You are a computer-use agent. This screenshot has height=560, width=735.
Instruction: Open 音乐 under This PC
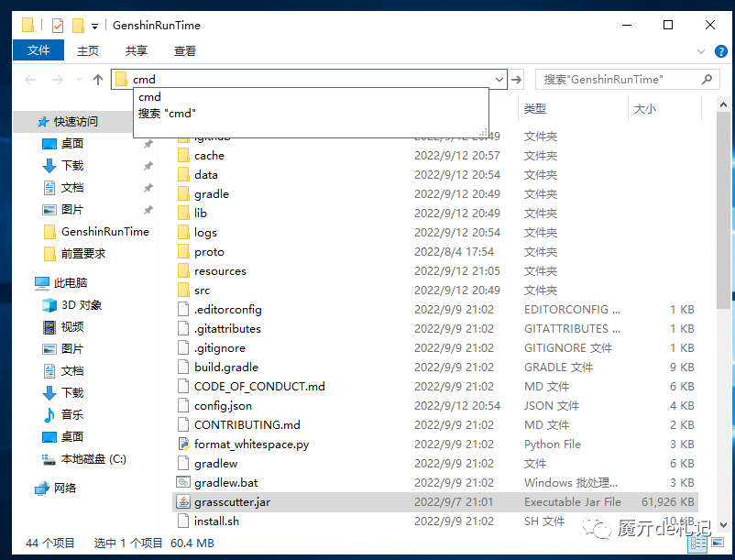pyautogui.click(x=72, y=414)
